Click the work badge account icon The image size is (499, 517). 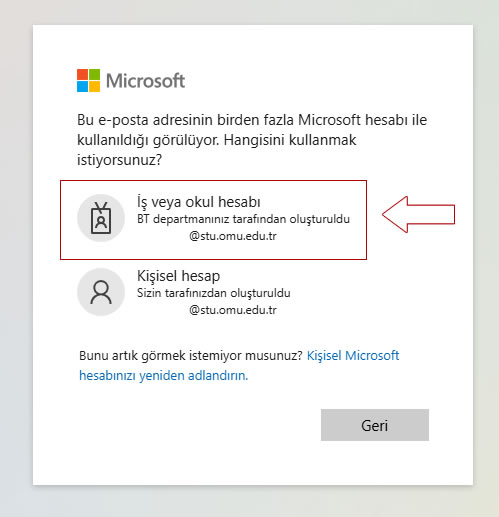tap(101, 218)
